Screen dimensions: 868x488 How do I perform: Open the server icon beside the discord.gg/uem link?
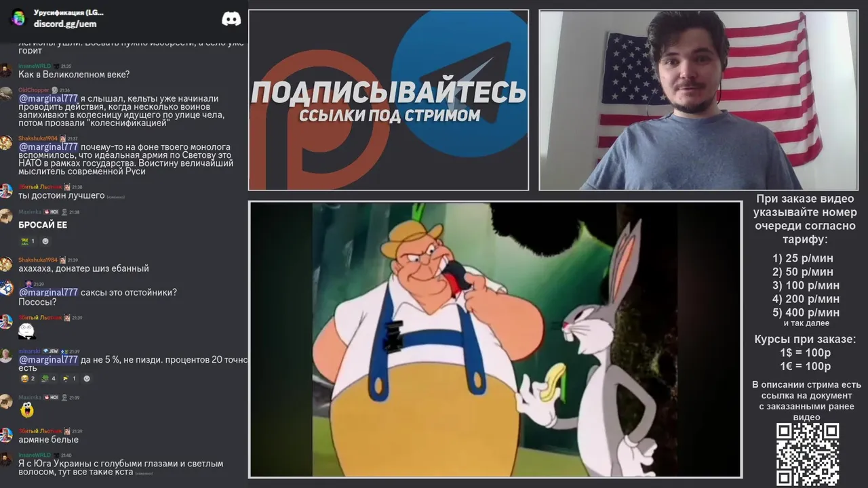(18, 18)
